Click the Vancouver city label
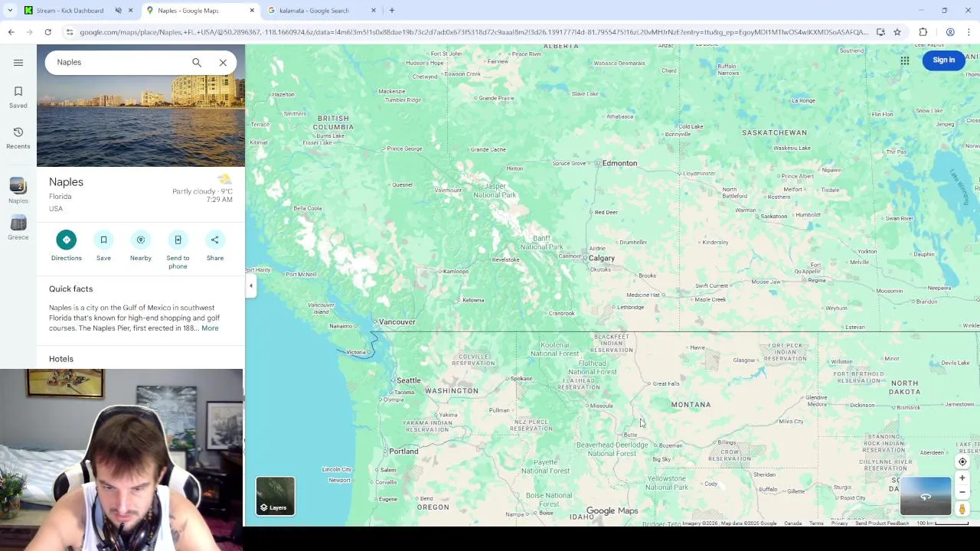Screen dimensions: 980x551 [x=397, y=322]
